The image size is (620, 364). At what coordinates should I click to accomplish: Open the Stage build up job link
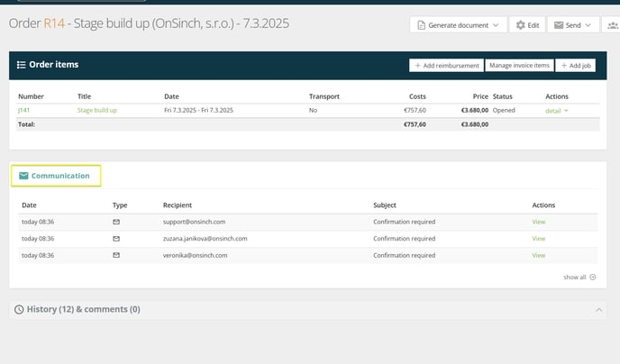tap(97, 110)
